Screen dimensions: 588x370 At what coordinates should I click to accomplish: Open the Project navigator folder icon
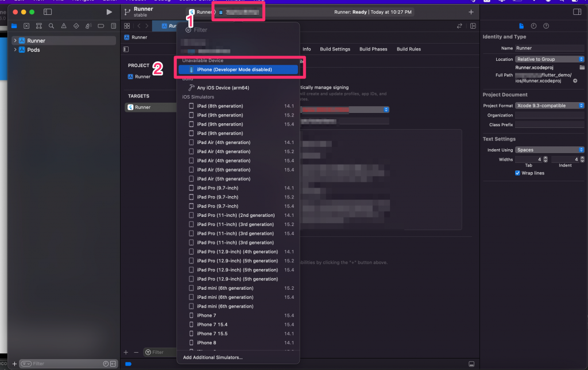tap(14, 26)
